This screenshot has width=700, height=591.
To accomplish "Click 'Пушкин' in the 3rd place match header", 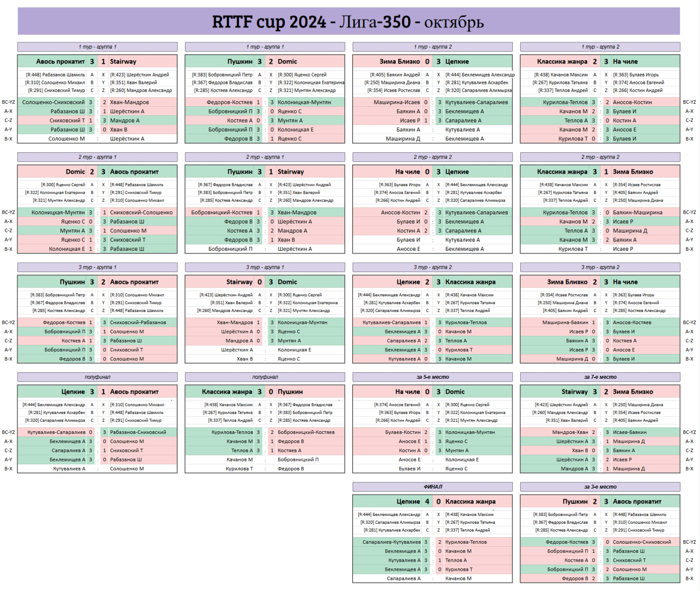I will point(575,502).
